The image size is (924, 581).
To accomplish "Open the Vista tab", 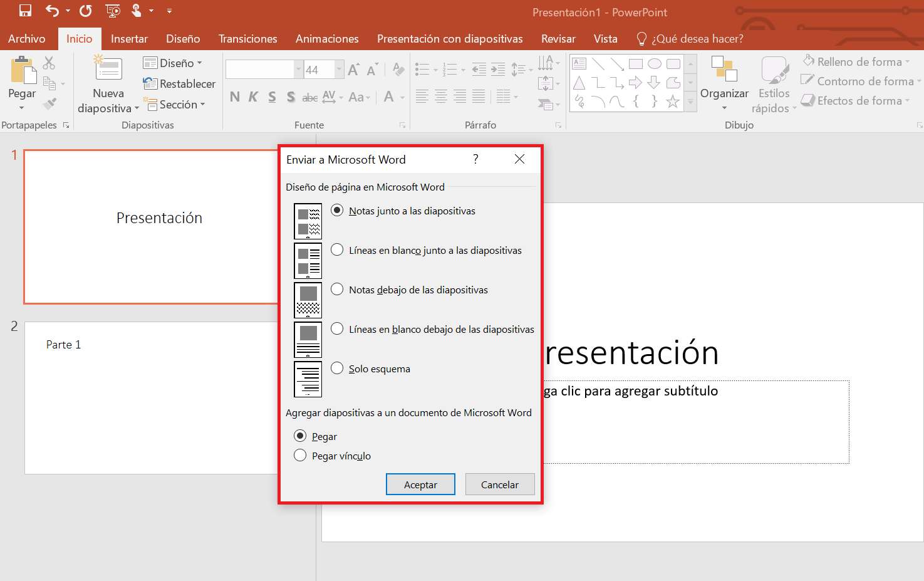I will 605,39.
